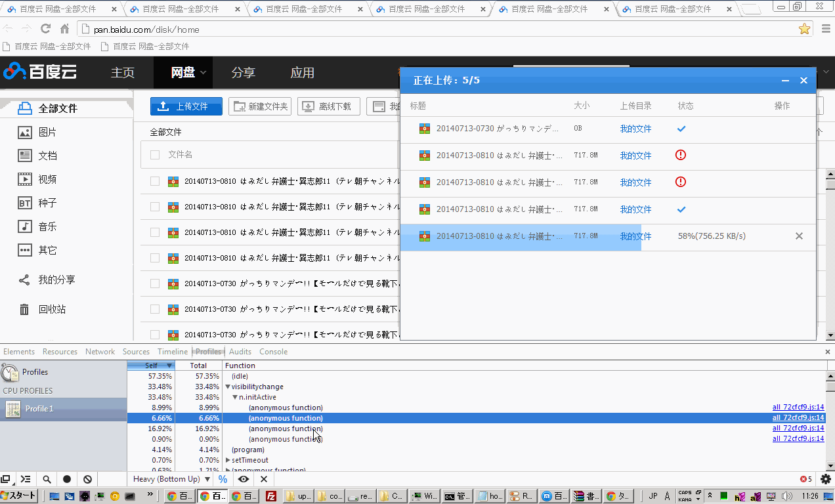
Task: Open FileZilla from taskbar
Action: (x=270, y=496)
